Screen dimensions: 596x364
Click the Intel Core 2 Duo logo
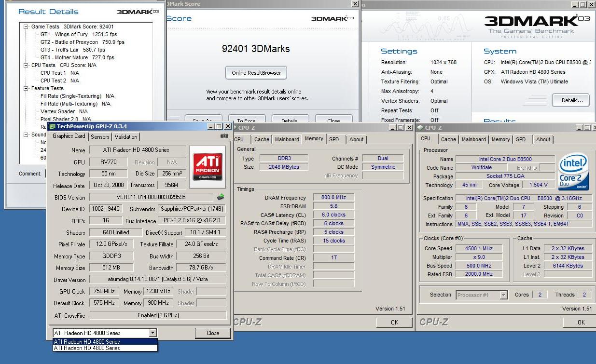tap(573, 173)
